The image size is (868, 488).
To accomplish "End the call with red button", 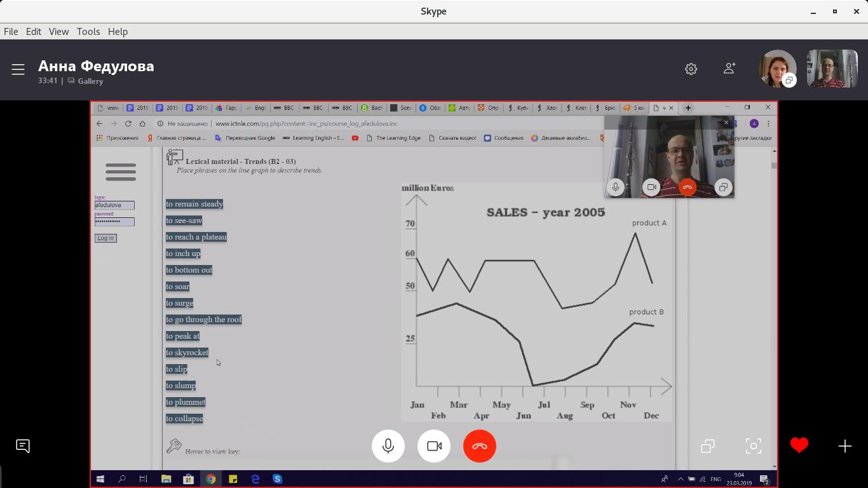I will coord(480,446).
